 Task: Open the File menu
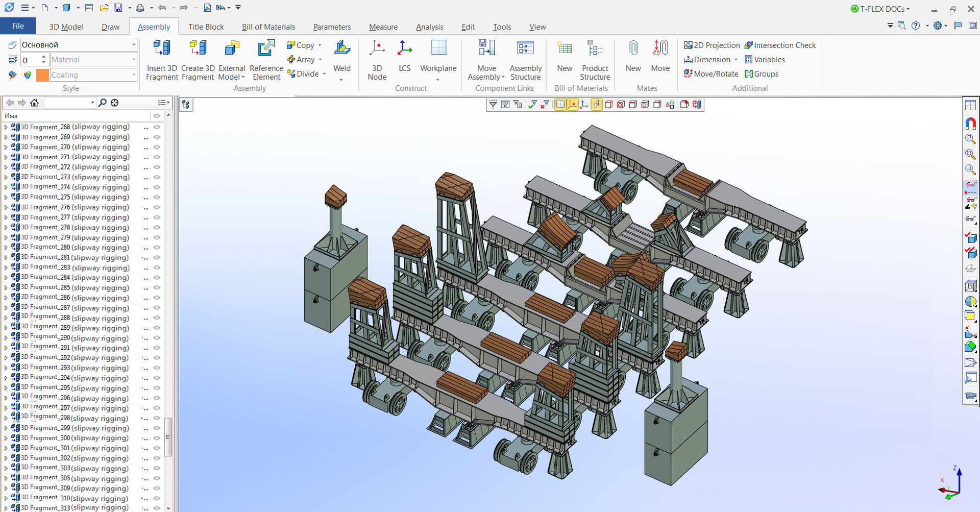[18, 26]
